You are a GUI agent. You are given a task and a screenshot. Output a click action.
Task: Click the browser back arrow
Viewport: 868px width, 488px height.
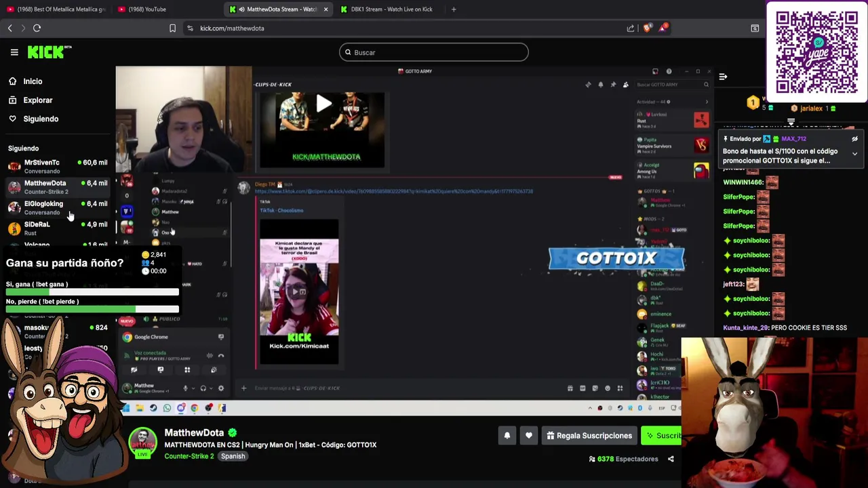[9, 28]
